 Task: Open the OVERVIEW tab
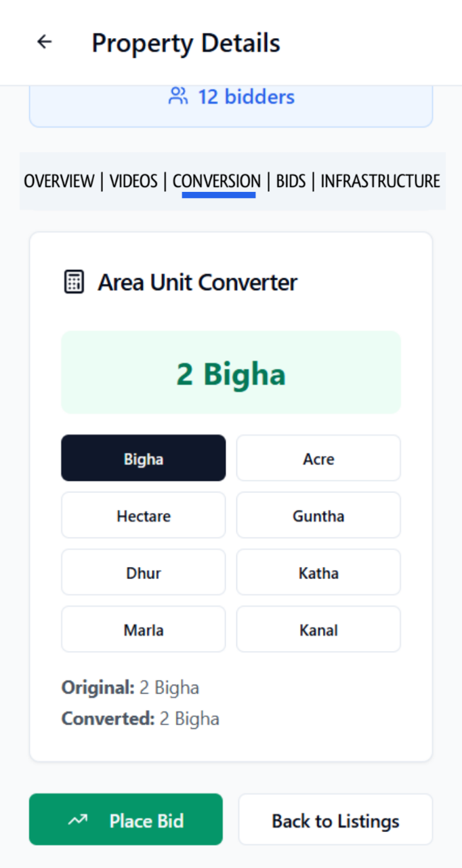point(59,181)
